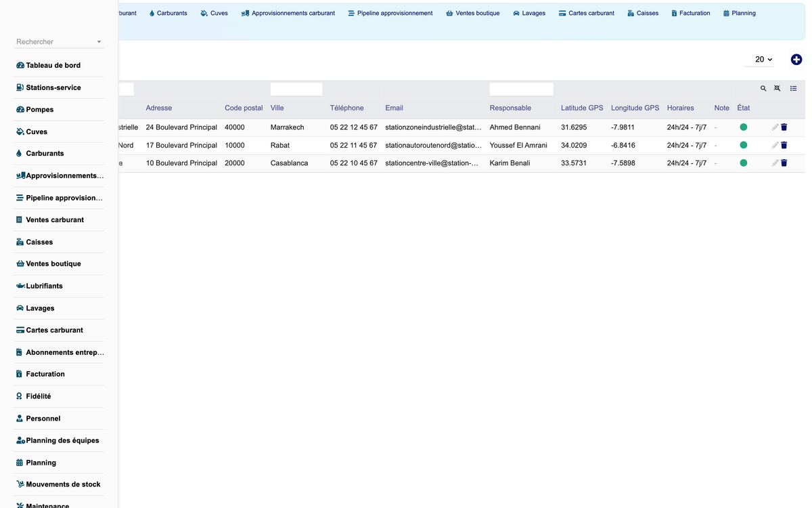812x508 pixels.
Task: Click the oil can icon beside Lubrifiants
Action: coord(21,286)
